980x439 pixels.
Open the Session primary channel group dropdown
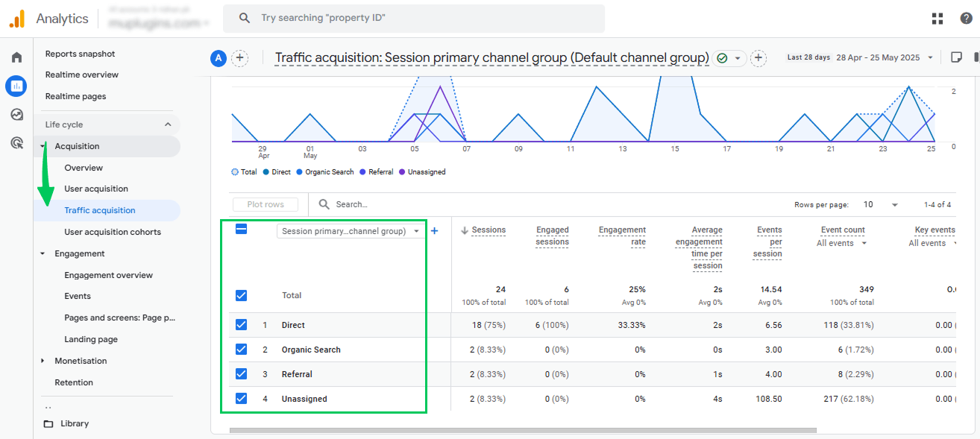(x=351, y=231)
